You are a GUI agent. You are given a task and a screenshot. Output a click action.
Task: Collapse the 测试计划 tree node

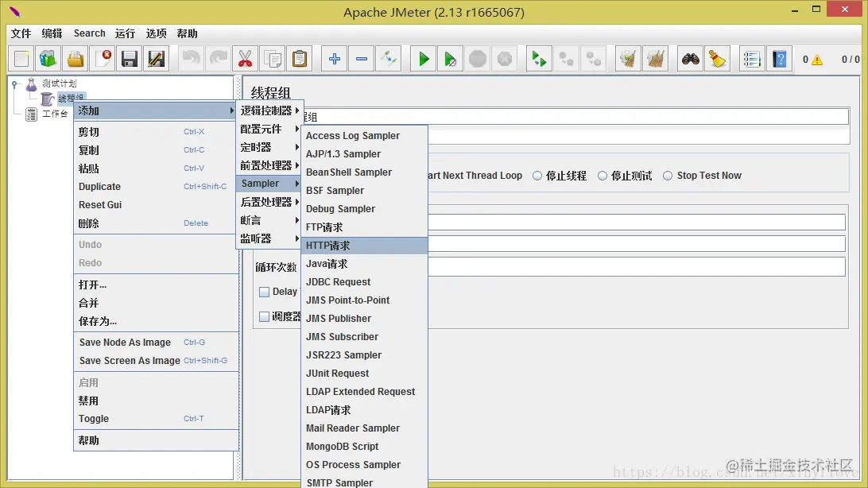[14, 84]
